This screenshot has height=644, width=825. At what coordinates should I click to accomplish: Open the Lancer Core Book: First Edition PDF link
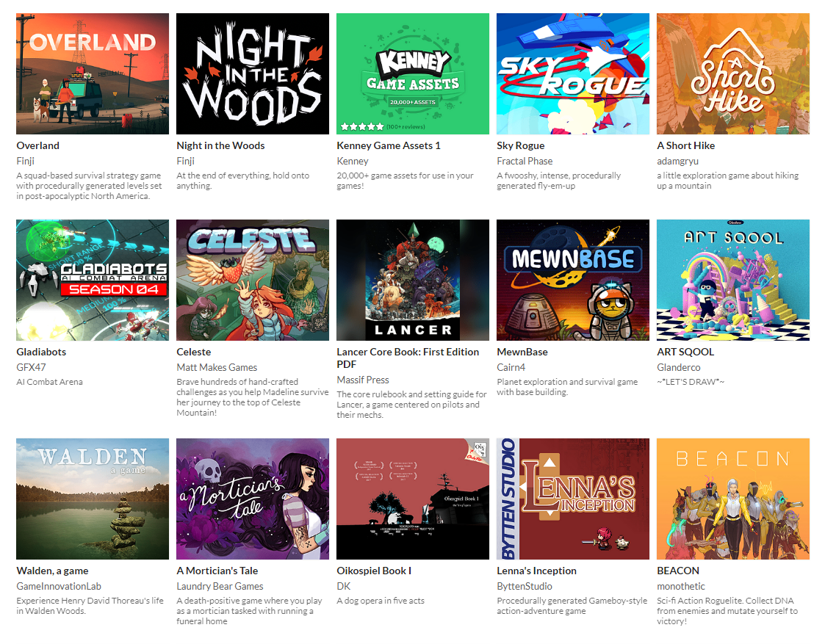(x=408, y=358)
